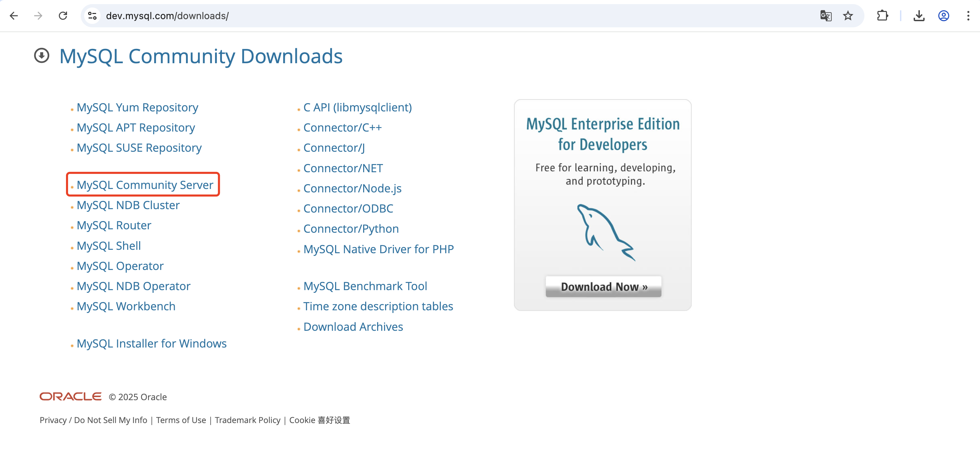Open MySQL NDB Operator link
This screenshot has width=980, height=462.
pyautogui.click(x=134, y=286)
